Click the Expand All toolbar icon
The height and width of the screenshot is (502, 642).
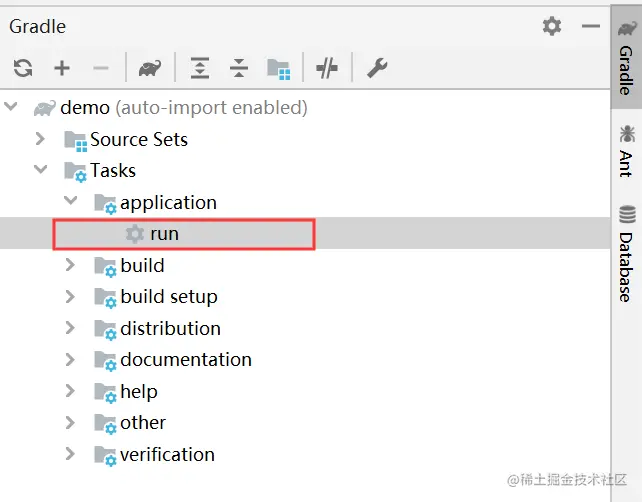coord(200,68)
